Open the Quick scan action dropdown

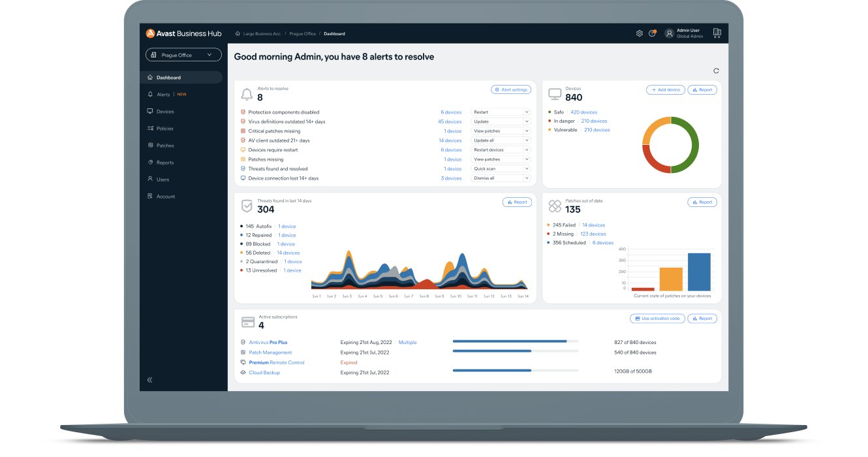(501, 168)
